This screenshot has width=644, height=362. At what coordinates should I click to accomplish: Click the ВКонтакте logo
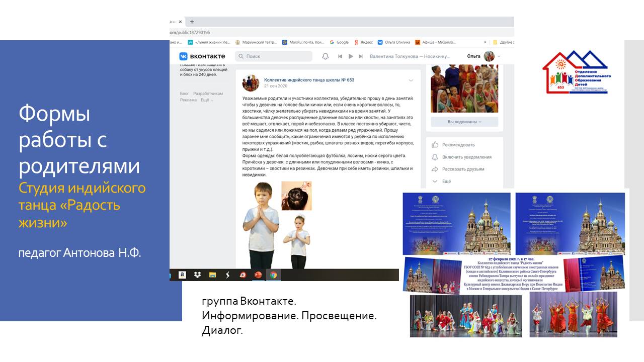(203, 56)
